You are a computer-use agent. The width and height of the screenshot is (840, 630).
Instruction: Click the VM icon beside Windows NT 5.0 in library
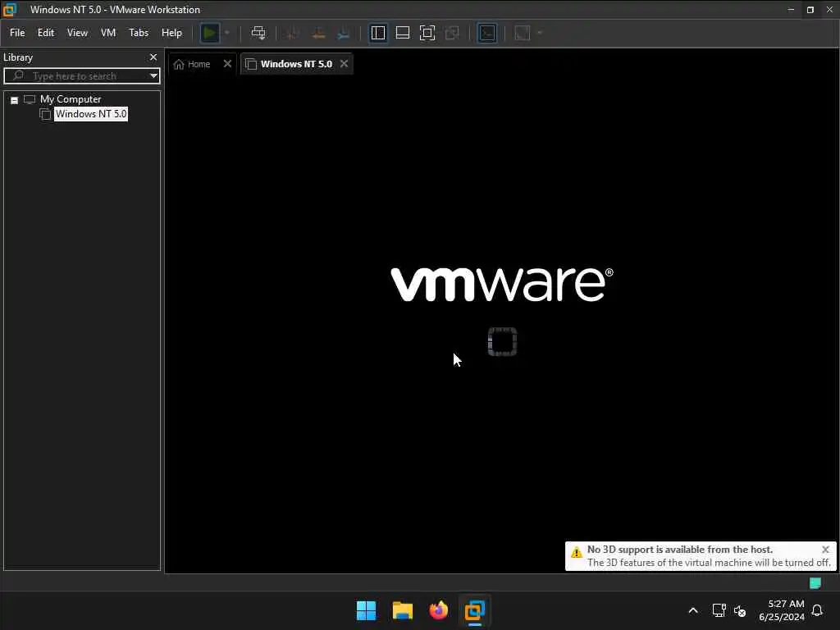pos(46,114)
